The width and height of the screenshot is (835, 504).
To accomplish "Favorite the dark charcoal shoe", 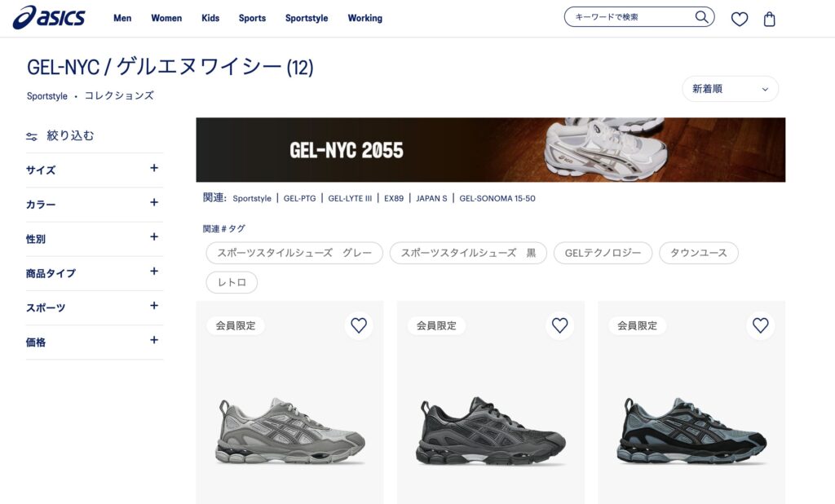I will click(559, 325).
